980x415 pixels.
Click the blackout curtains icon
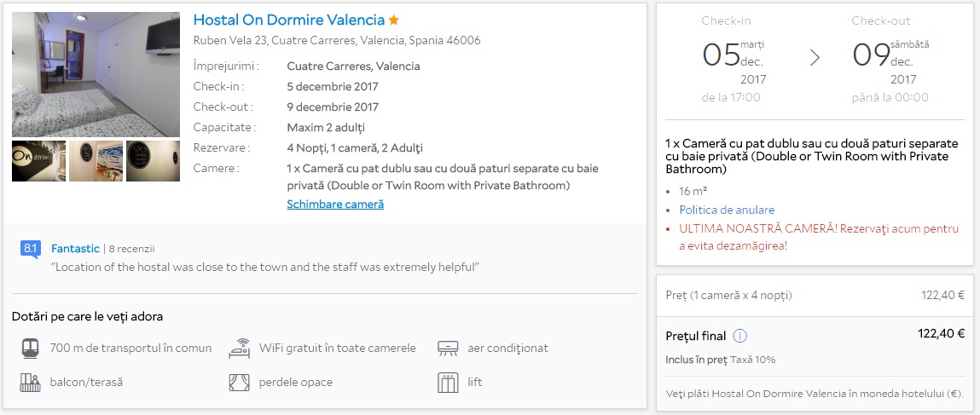(239, 383)
